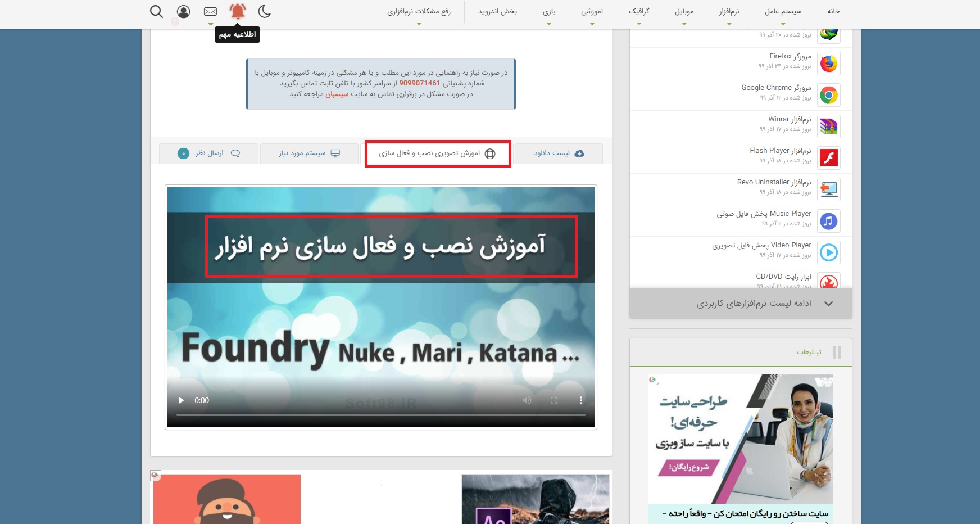
Task: Open the سیسبان link
Action: coord(337,94)
